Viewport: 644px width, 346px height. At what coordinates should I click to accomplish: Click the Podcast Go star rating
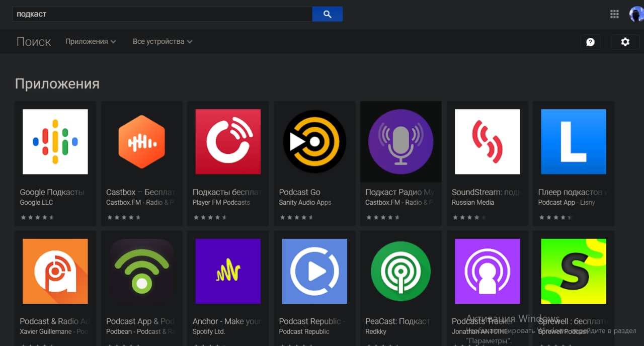pos(296,218)
